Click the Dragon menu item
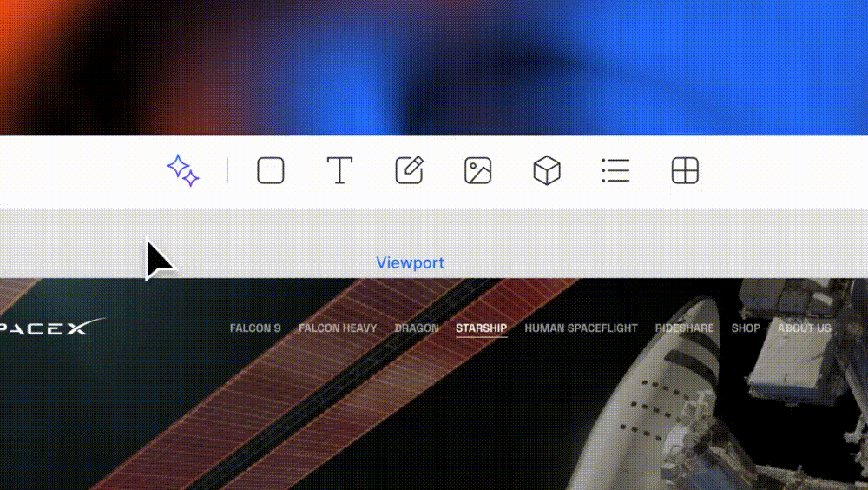 tap(417, 328)
